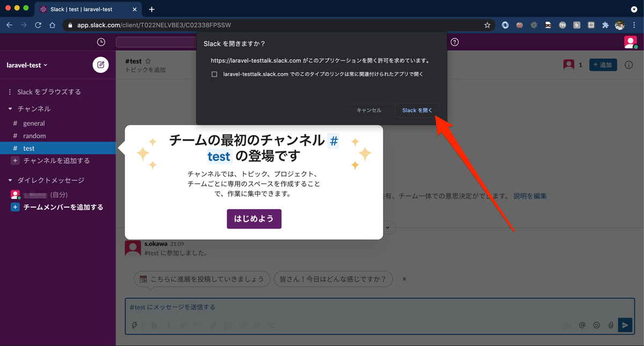Viewport: 644px width, 346px height.
Task: Click the message input field
Action: pos(379,307)
